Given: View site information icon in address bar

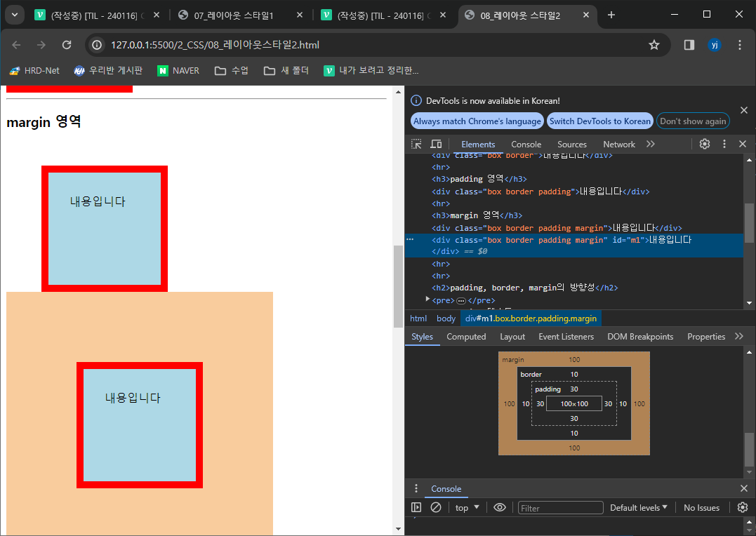Looking at the screenshot, I should [x=97, y=45].
